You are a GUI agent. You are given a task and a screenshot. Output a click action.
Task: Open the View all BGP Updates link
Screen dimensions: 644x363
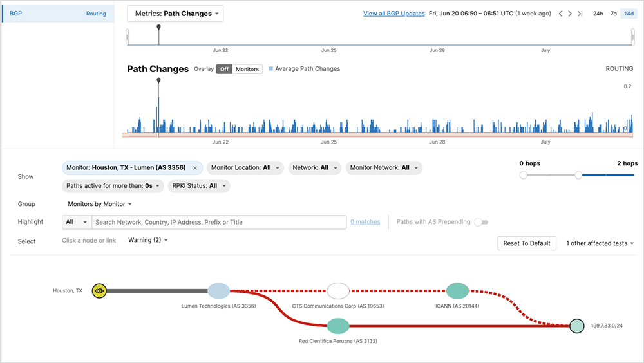[393, 14]
